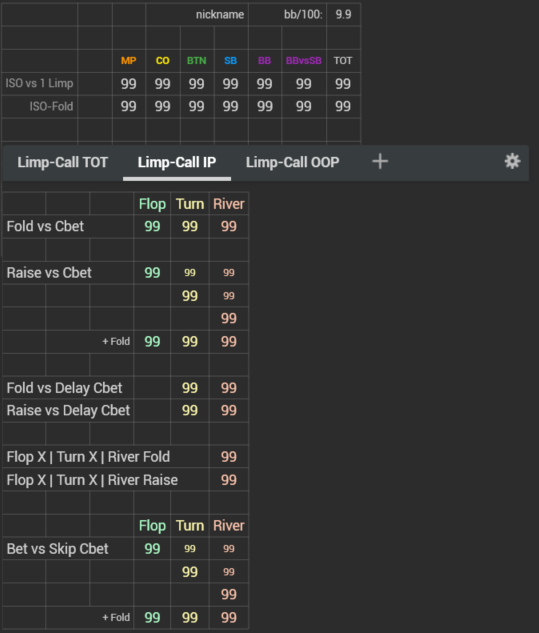This screenshot has width=539, height=633.
Task: Click Fold vs Cbet Flop value
Action: tap(152, 226)
